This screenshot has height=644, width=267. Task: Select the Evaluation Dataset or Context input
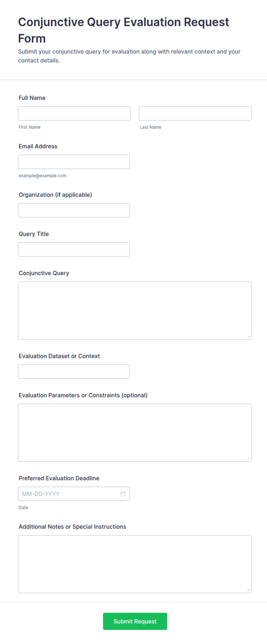pyautogui.click(x=74, y=372)
